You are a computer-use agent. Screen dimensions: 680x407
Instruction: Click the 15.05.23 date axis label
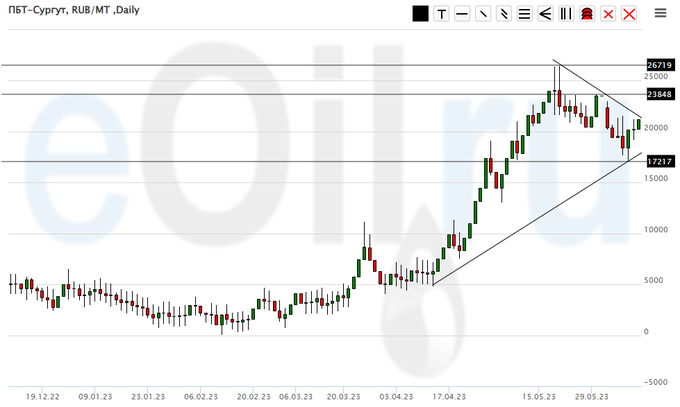[540, 395]
